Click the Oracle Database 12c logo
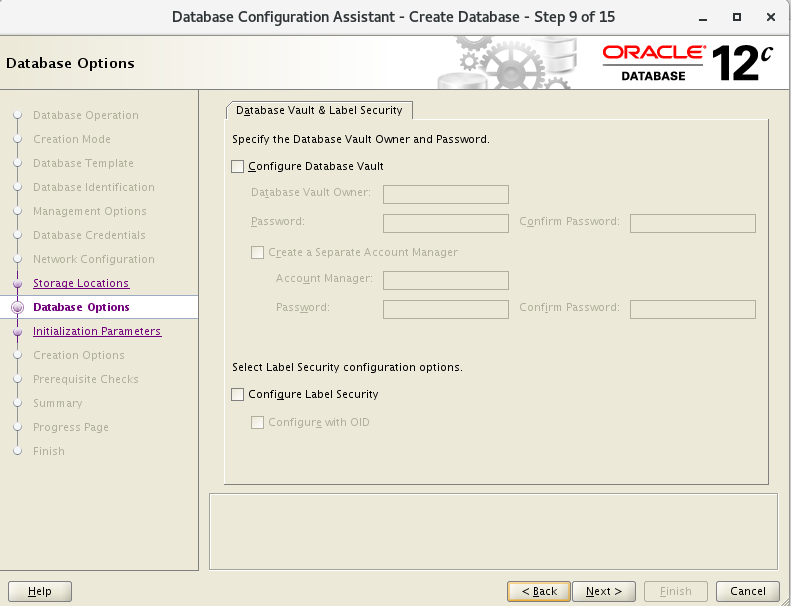 point(689,63)
